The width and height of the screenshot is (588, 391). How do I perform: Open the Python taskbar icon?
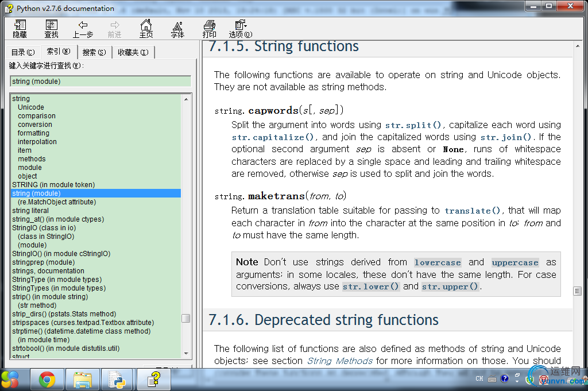[117, 380]
